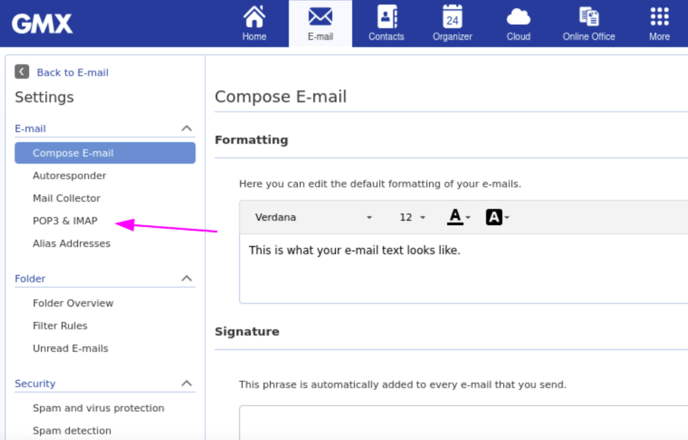This screenshot has height=440, width=688.
Task: Open POP3 & IMAP settings
Action: (x=65, y=221)
